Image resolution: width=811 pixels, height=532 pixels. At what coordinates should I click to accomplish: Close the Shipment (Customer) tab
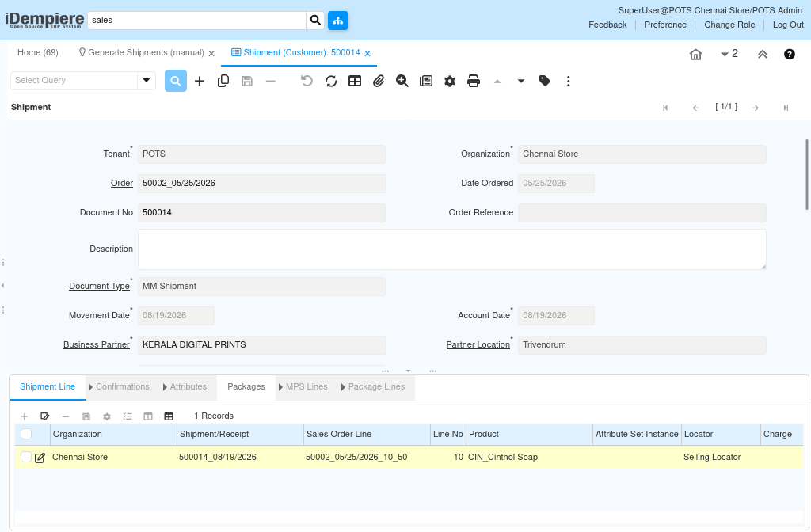coord(367,53)
